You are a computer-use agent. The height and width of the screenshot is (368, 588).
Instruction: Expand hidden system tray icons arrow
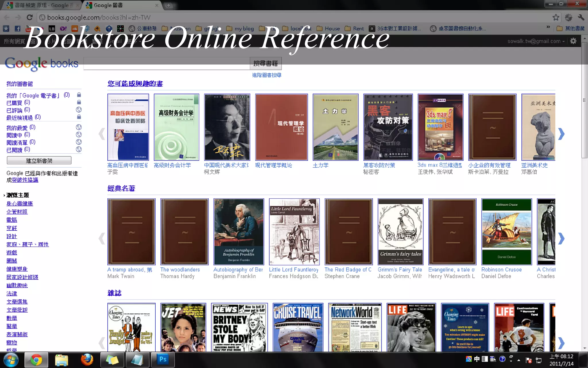(519, 360)
